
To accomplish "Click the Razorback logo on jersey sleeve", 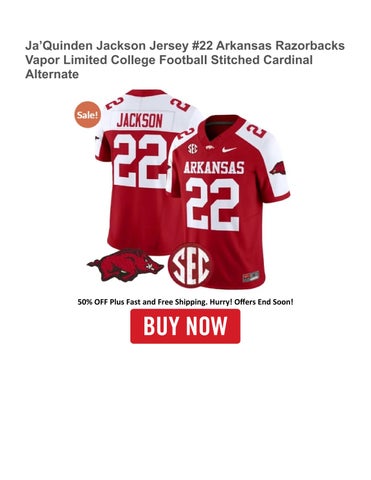I will [278, 168].
